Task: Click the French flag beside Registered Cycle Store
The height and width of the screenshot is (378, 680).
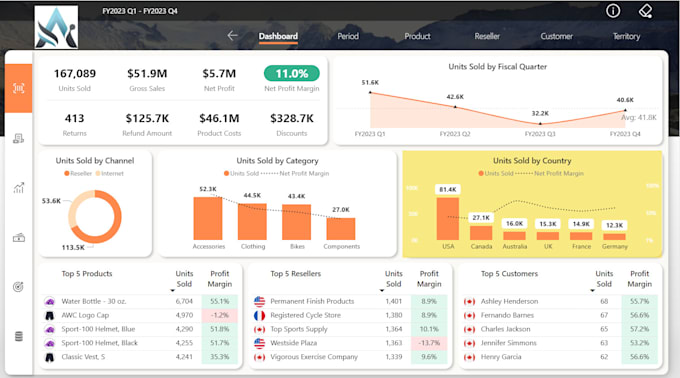Action: [259, 315]
